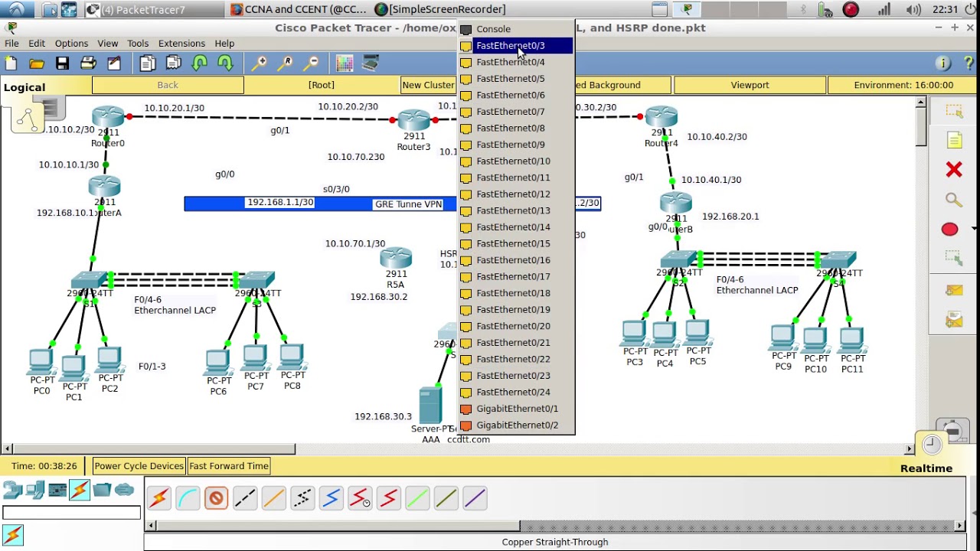Choose the light green Octal cable

[x=417, y=499]
